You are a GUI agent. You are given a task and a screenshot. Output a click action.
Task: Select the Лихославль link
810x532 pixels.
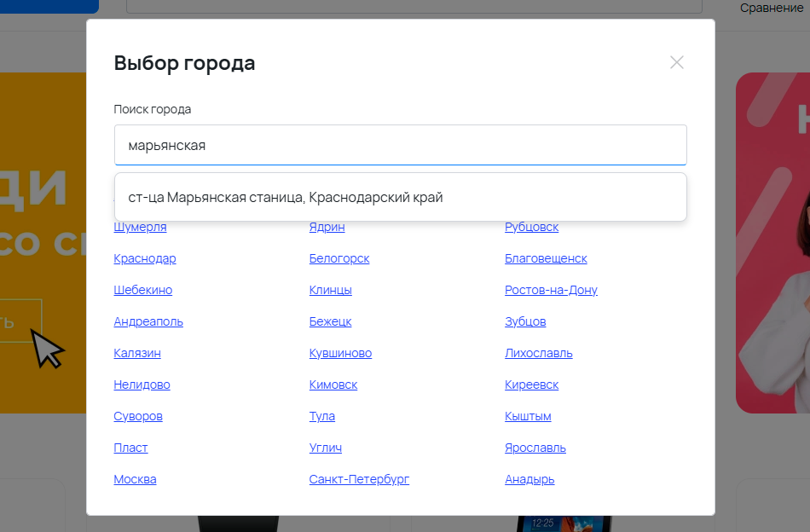coord(539,353)
